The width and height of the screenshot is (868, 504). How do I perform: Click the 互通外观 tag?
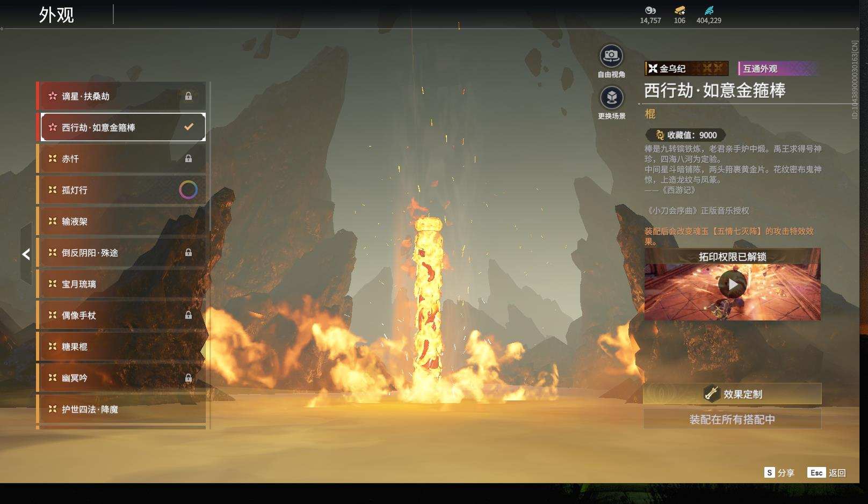[x=778, y=68]
